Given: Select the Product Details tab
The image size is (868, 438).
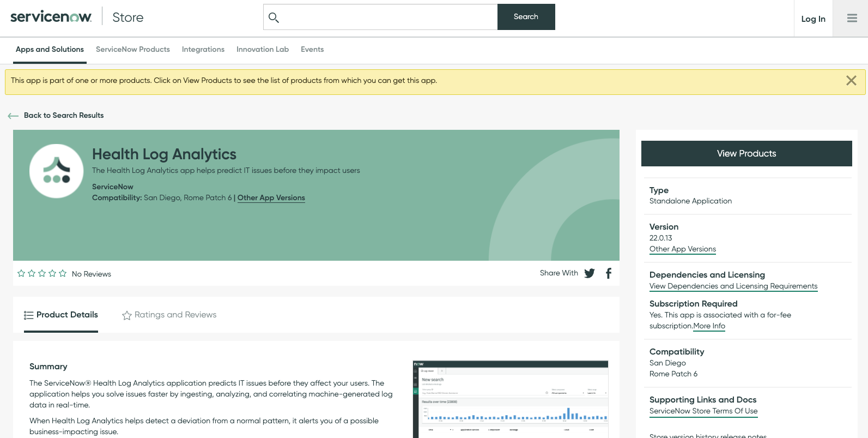Looking at the screenshot, I should pos(61,315).
